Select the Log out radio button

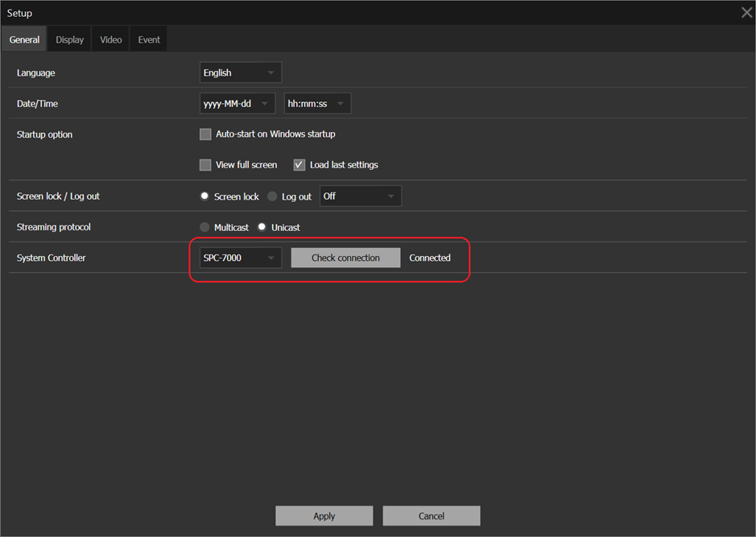coord(272,196)
